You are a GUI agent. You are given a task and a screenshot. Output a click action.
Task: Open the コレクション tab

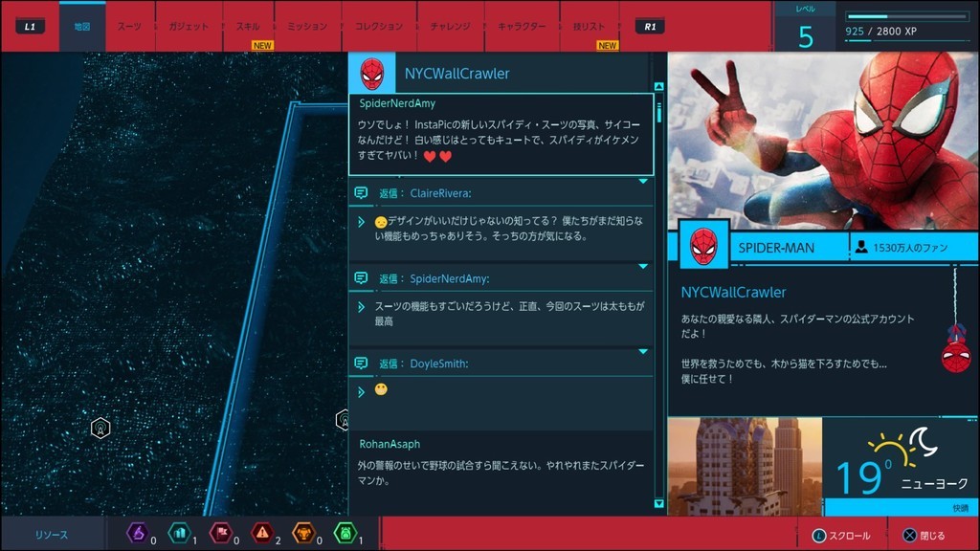click(x=379, y=26)
